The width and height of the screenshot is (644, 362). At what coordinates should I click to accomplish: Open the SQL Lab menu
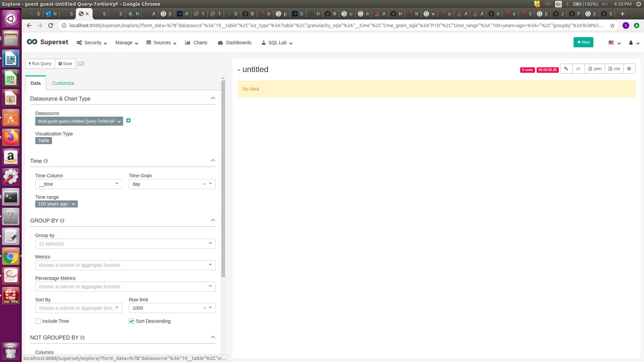point(276,43)
